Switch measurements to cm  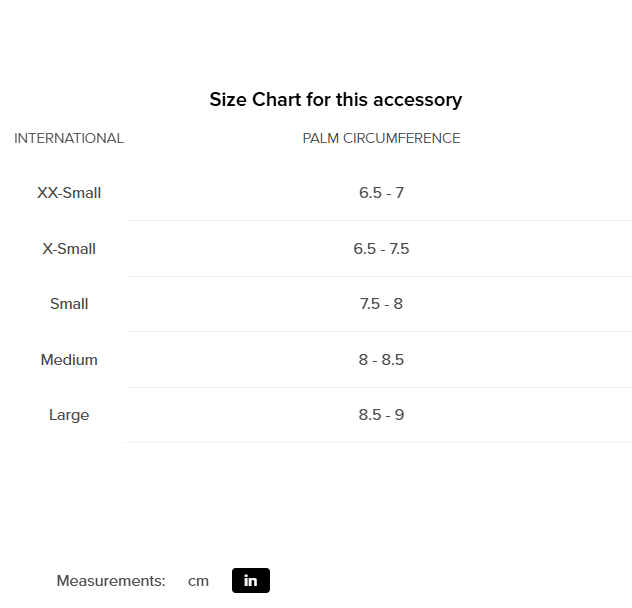[x=198, y=581]
